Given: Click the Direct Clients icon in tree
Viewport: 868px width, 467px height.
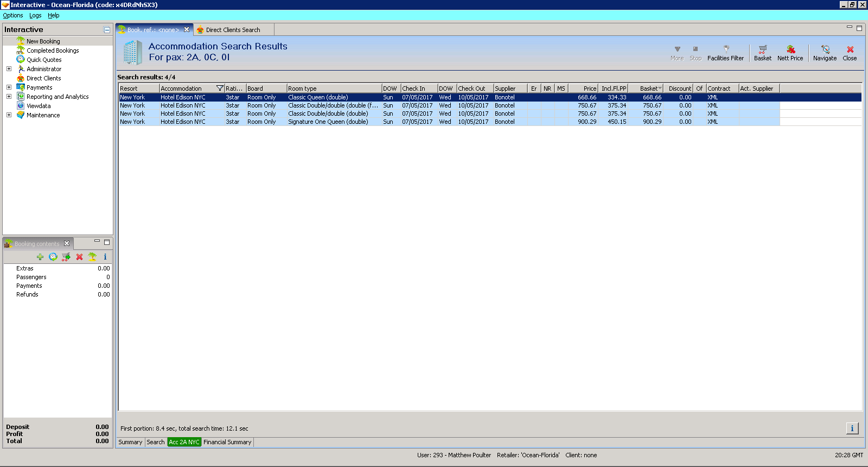Looking at the screenshot, I should pos(21,78).
